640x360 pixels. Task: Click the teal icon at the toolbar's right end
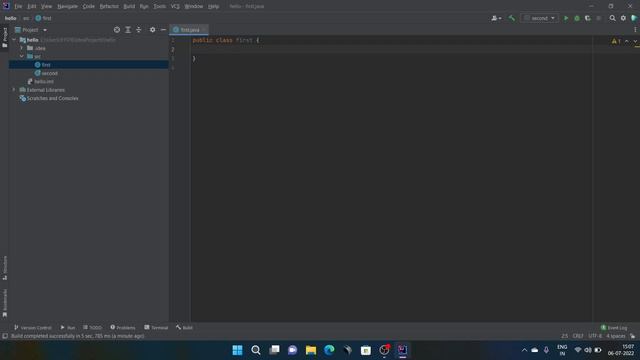634,18
